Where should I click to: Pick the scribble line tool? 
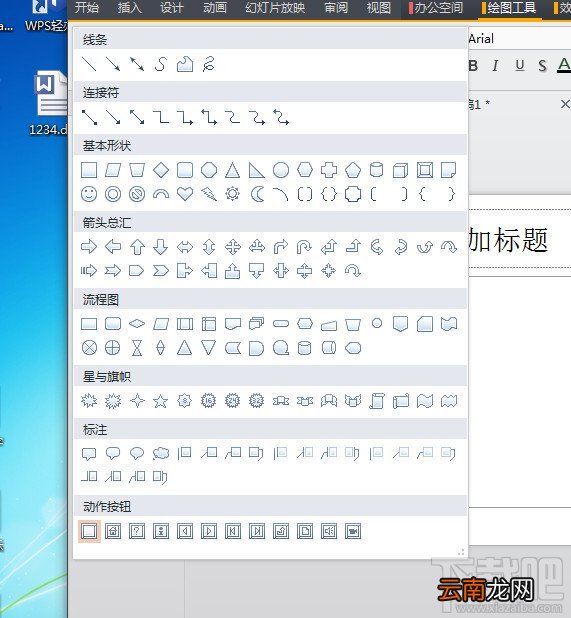208,64
